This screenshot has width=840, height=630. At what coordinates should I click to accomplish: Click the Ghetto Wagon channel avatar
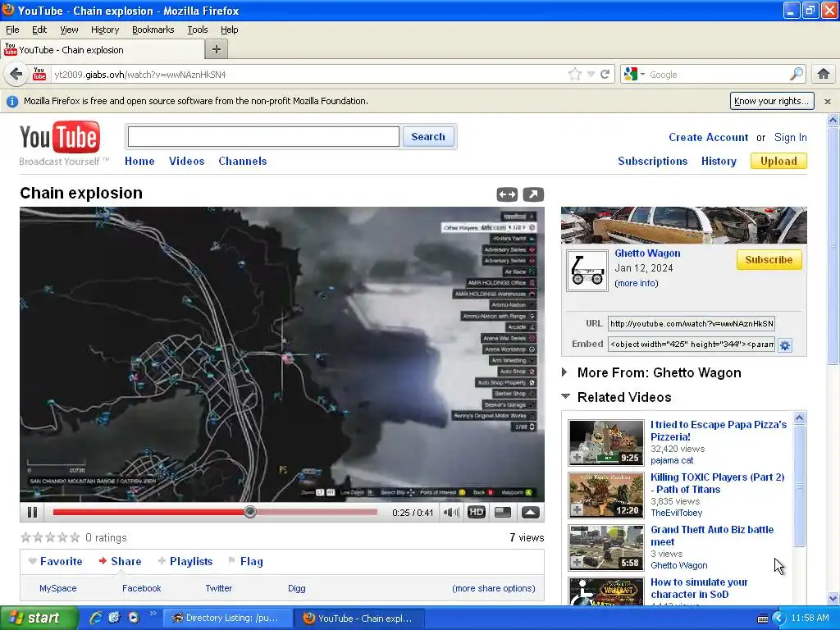(587, 271)
